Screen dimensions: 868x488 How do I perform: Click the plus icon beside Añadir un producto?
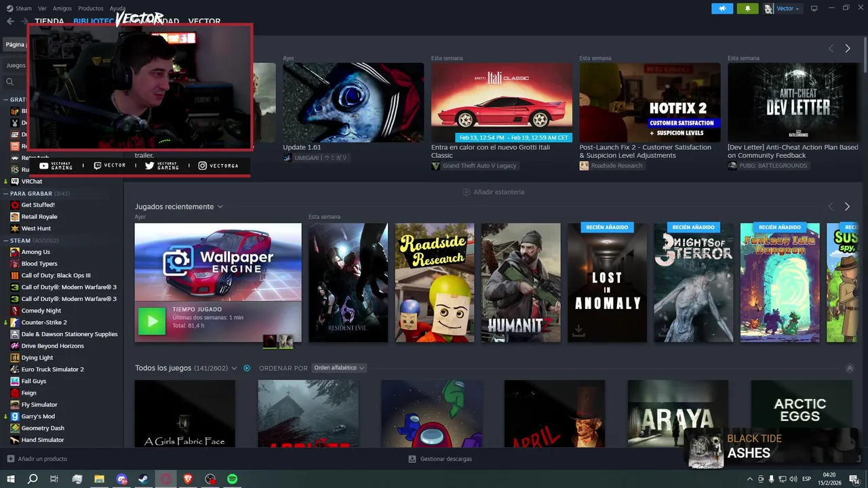tap(10, 459)
